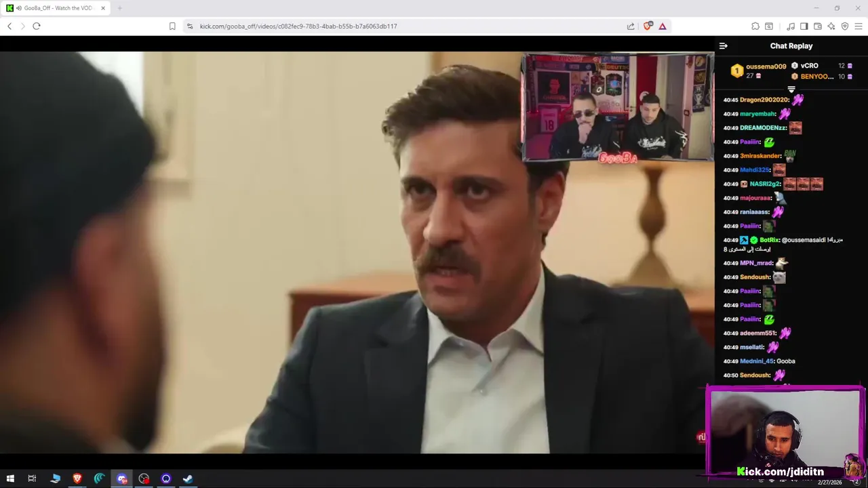Click the @oussemasaidi mention in chat
868x488 pixels.
(x=803, y=240)
